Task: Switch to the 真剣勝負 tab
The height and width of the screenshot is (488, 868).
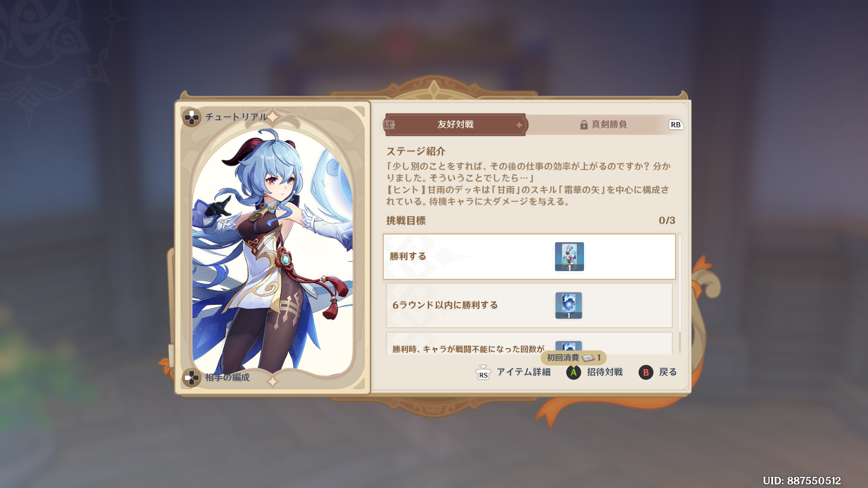Action: click(604, 125)
